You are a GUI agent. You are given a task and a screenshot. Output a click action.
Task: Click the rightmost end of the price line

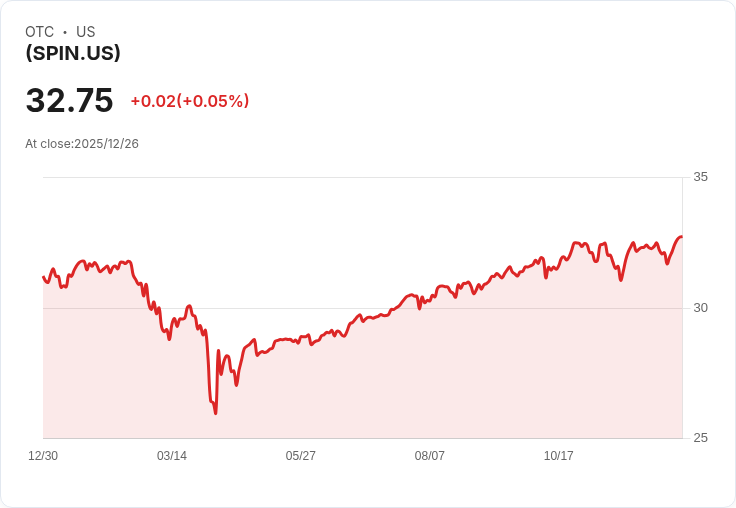tap(681, 237)
